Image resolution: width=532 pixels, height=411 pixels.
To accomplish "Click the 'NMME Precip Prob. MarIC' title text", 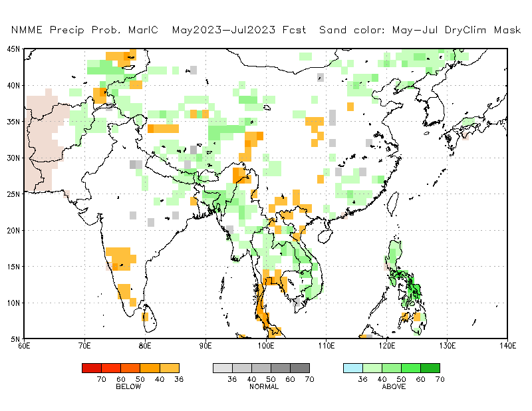I will (85, 30).
